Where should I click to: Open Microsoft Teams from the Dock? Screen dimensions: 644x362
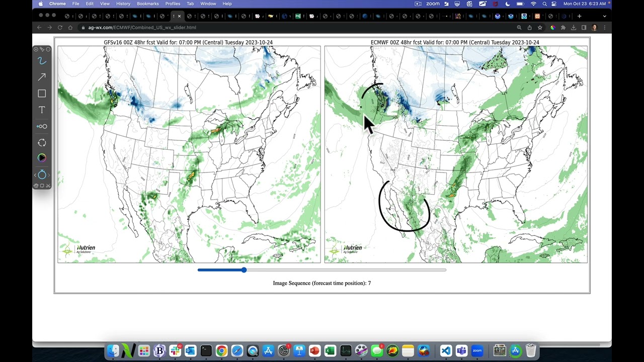pos(461,350)
